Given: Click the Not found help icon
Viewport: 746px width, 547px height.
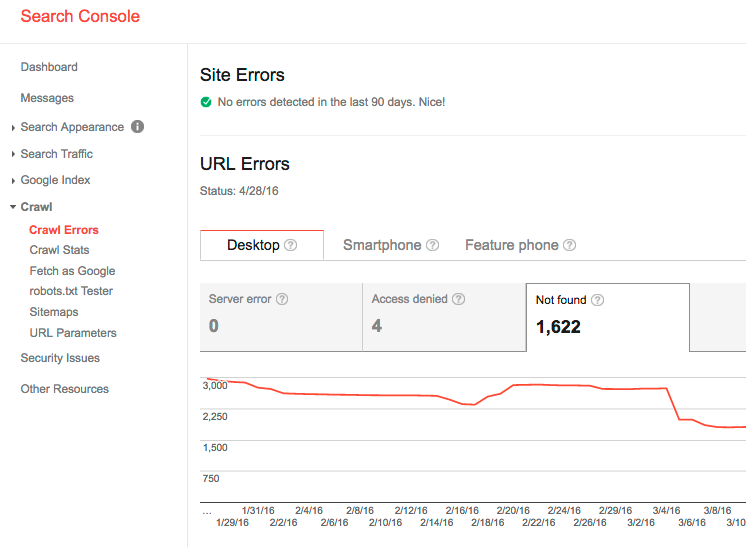Looking at the screenshot, I should click(x=598, y=300).
